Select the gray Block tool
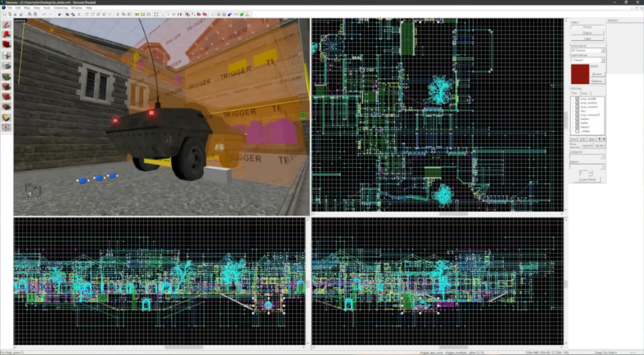 click(x=6, y=65)
